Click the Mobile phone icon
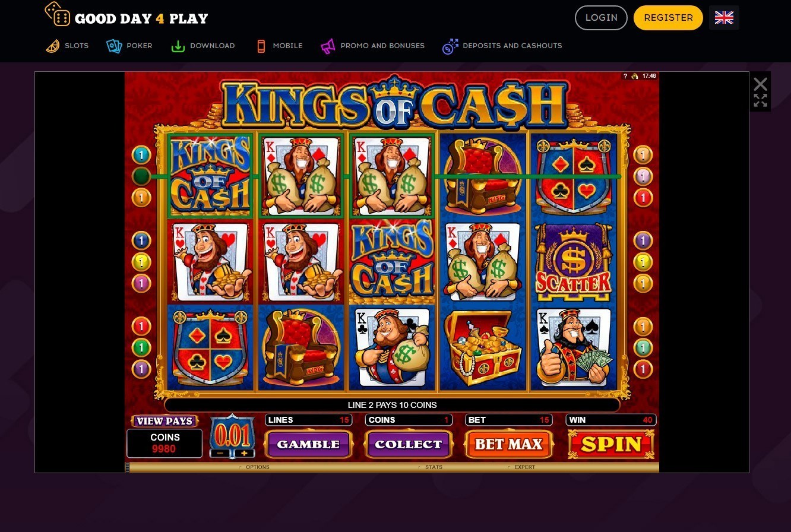791x532 pixels. [x=261, y=46]
